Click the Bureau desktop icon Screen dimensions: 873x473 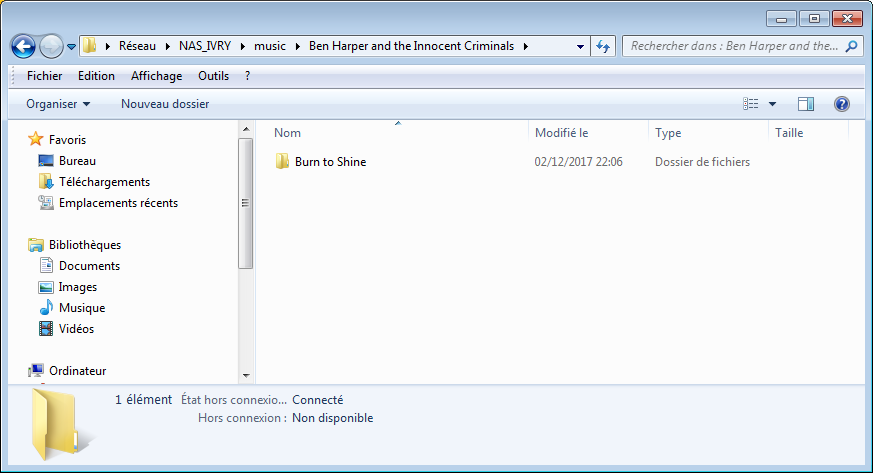(46, 161)
